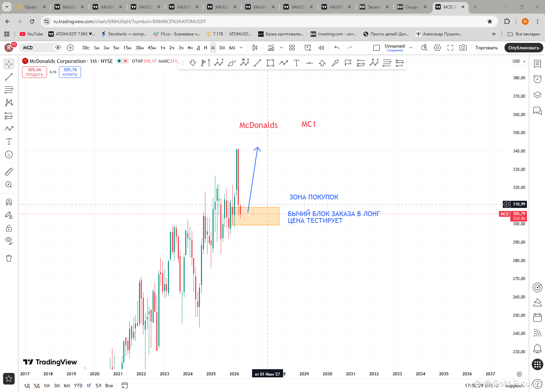This screenshot has width=545, height=392.
Task: Open the object tree layers panel
Action: point(538,95)
